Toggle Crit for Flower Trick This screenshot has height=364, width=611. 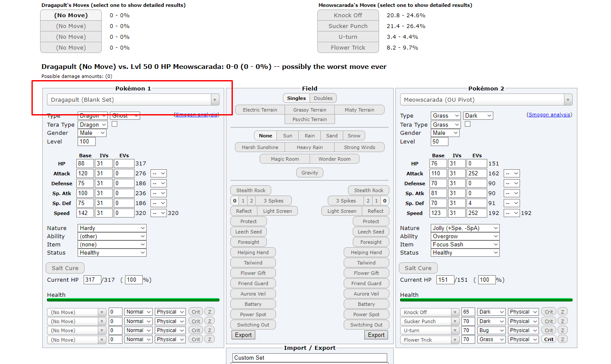pos(549,339)
